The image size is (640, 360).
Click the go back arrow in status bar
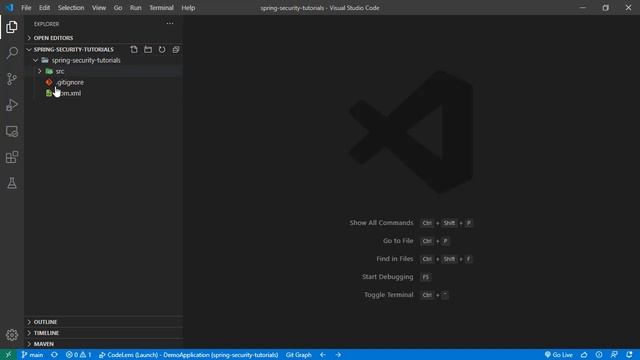(323, 355)
